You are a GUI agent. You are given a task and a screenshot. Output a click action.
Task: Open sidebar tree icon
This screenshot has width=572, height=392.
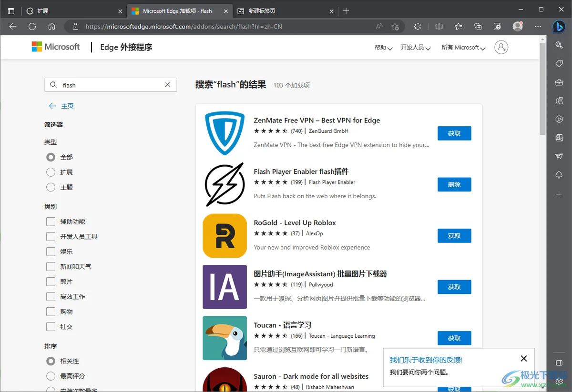point(559,175)
